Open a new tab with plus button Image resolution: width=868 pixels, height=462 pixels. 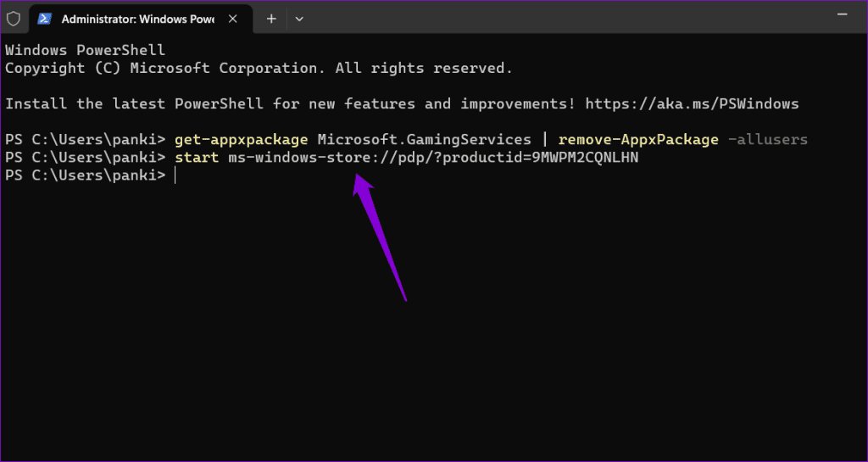click(x=271, y=19)
